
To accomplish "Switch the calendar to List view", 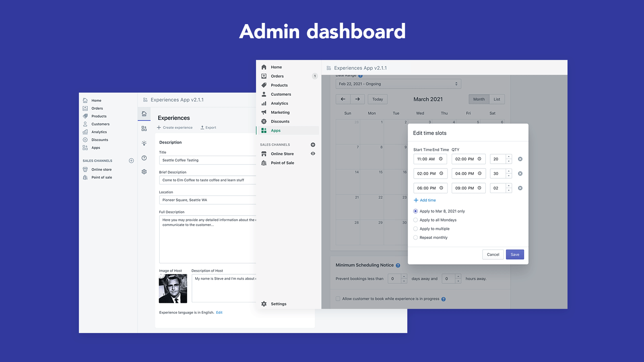I will coord(497,99).
